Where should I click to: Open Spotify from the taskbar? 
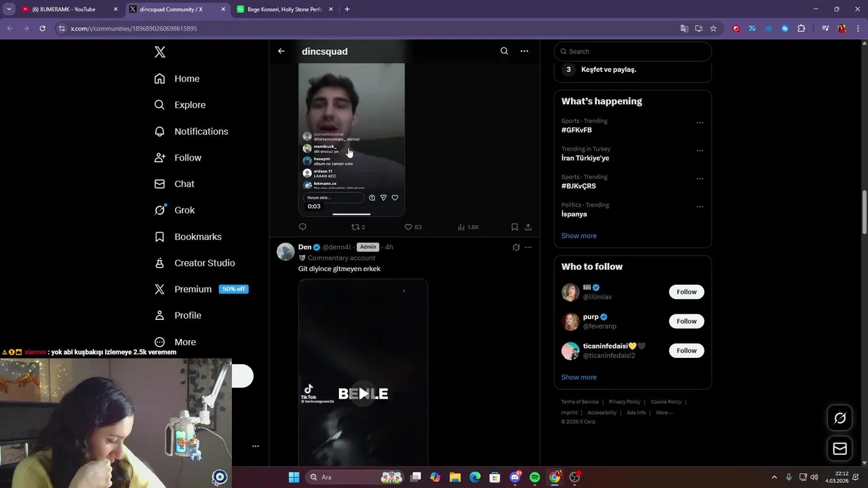(x=534, y=477)
